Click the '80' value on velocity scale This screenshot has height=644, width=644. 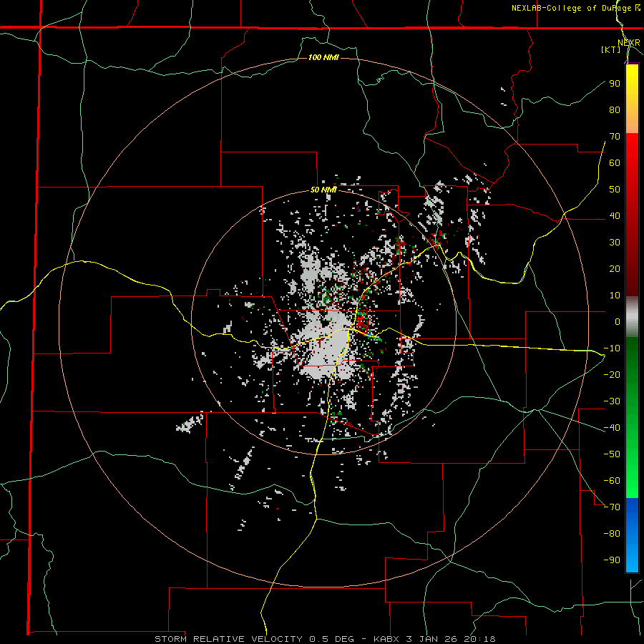[615, 109]
